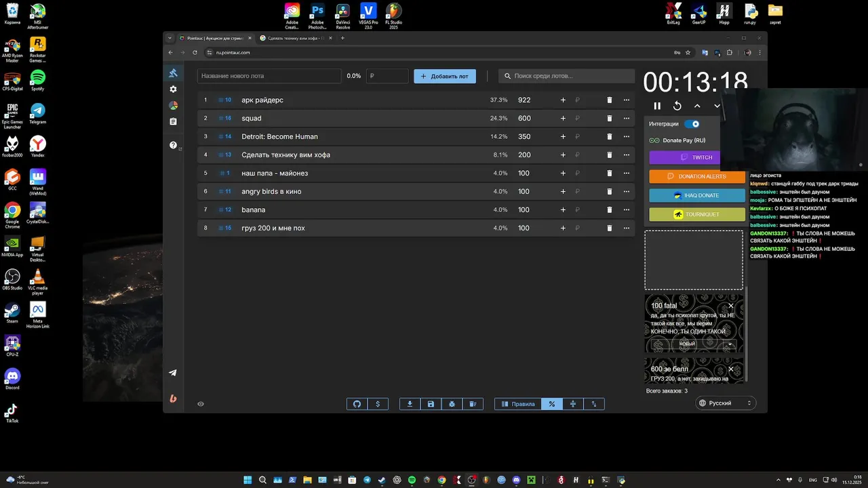Screen dimensions: 868x488
Task: Decrease timer with down chevron
Action: [717, 106]
